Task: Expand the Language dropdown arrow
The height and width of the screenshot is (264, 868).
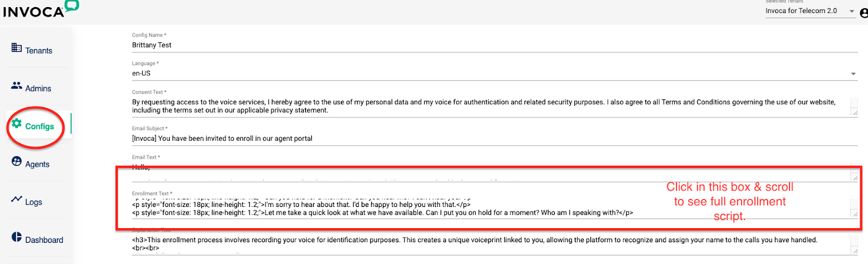Action: (x=853, y=74)
